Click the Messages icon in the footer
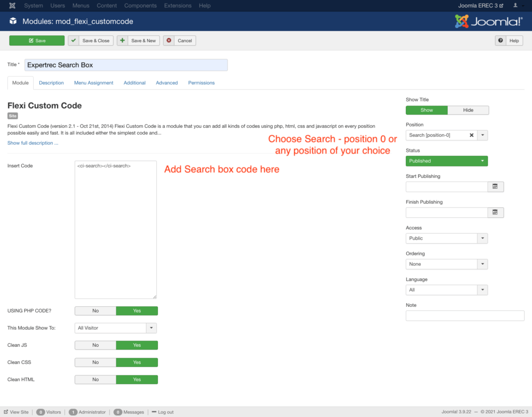Viewport: 532px width, 417px height. (118, 412)
